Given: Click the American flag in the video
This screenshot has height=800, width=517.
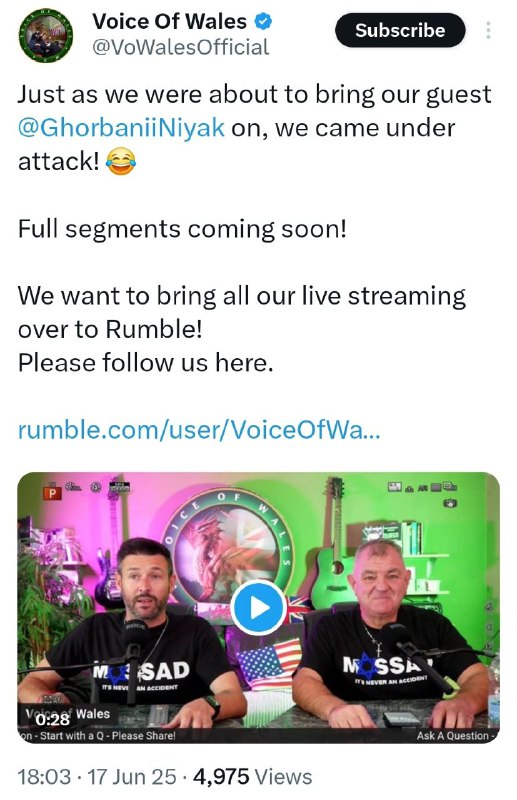Looking at the screenshot, I should pyautogui.click(x=269, y=662).
